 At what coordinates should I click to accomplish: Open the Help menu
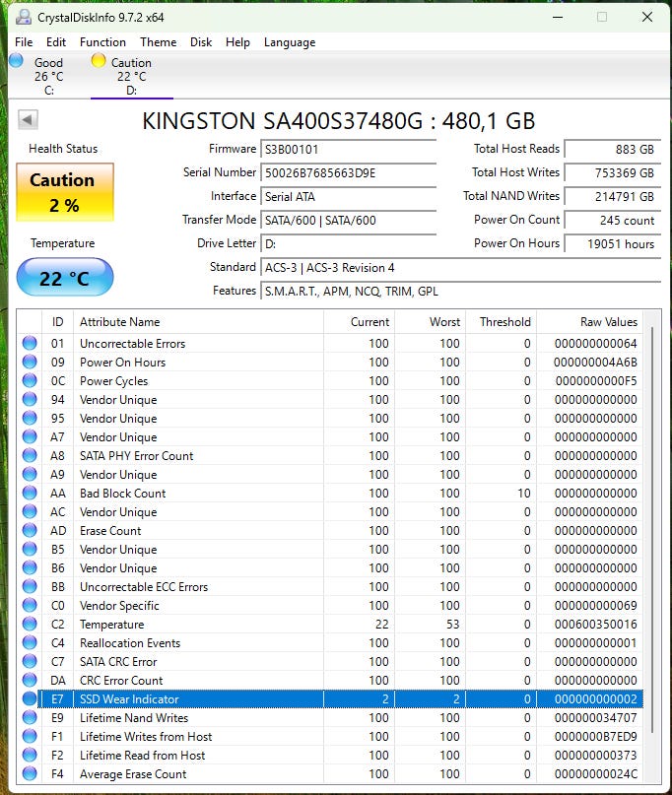237,42
